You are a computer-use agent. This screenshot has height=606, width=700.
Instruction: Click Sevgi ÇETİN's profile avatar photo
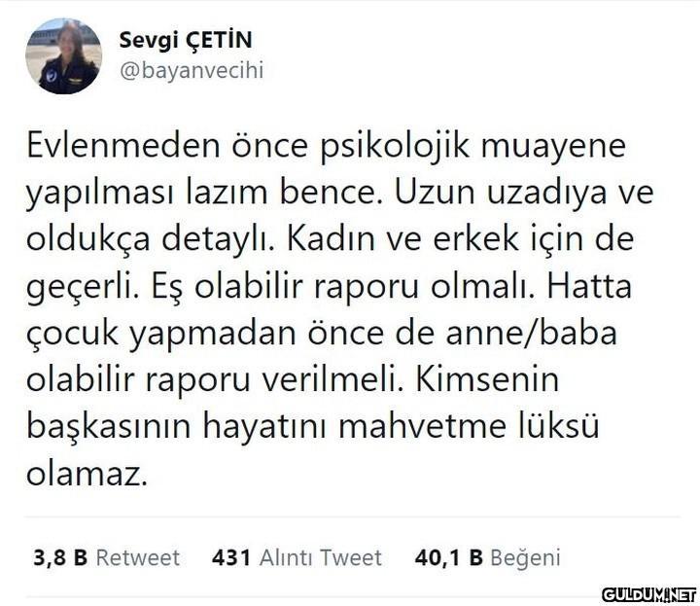(x=63, y=56)
